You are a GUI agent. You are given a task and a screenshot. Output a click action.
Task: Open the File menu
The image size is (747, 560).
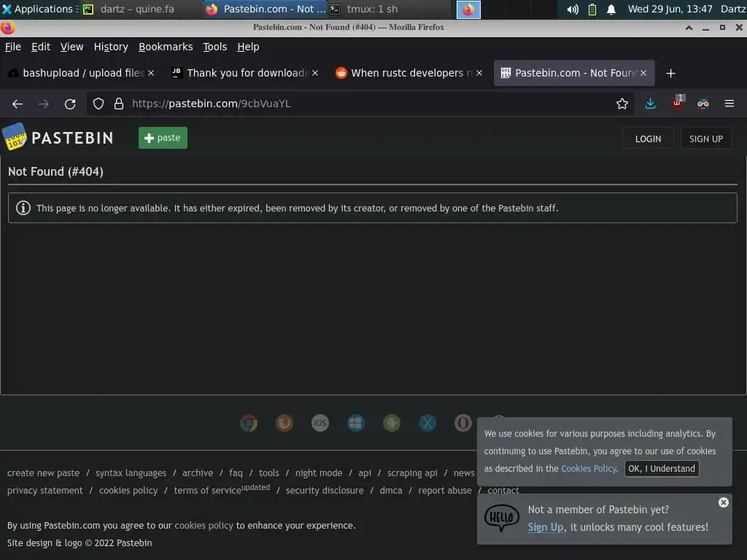[x=13, y=47]
